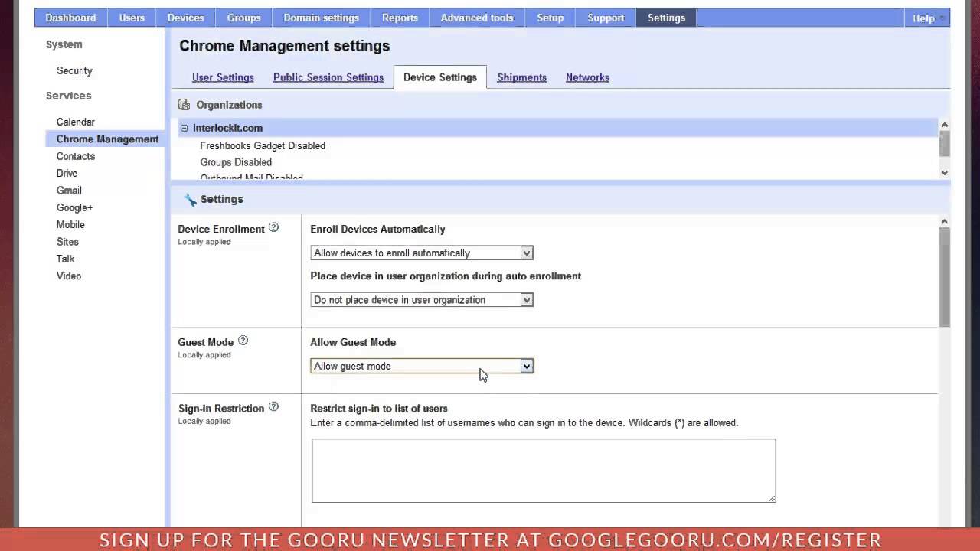
Task: Open the user organization placement dropdown
Action: click(422, 300)
